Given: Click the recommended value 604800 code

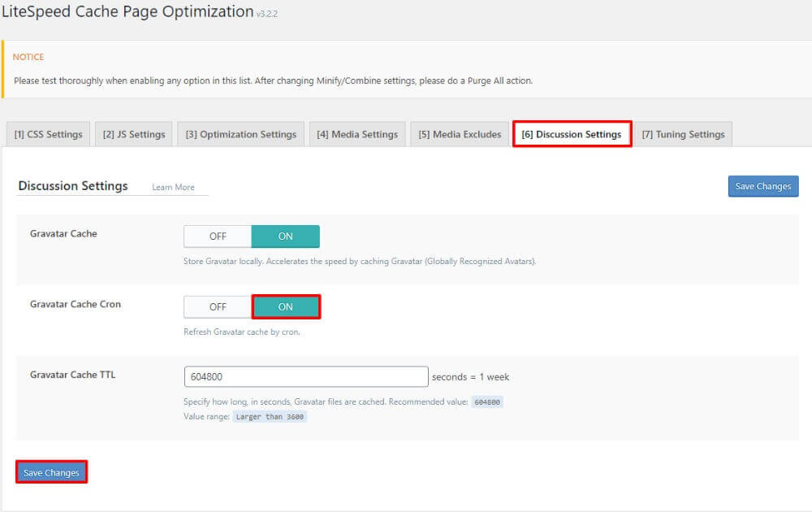Looking at the screenshot, I should click(486, 401).
